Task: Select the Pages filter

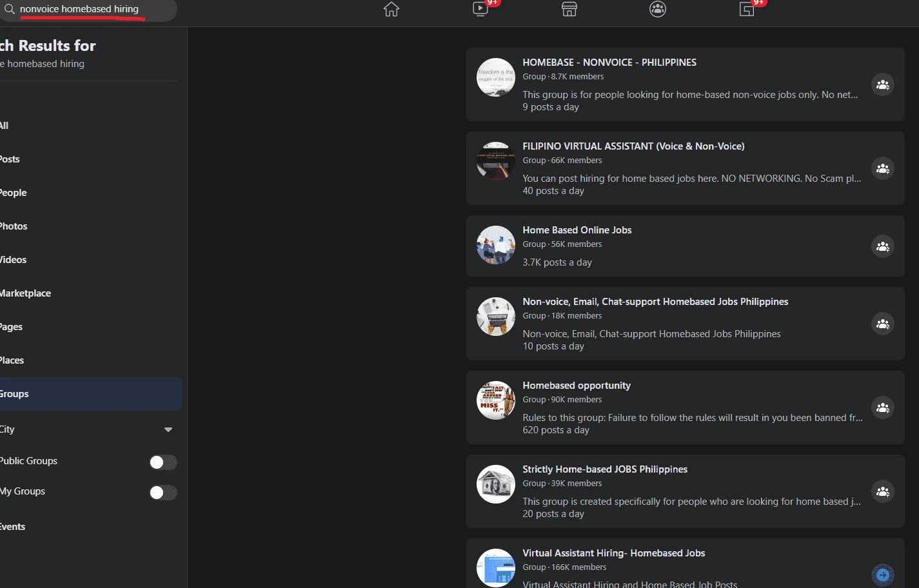Action: point(91,327)
